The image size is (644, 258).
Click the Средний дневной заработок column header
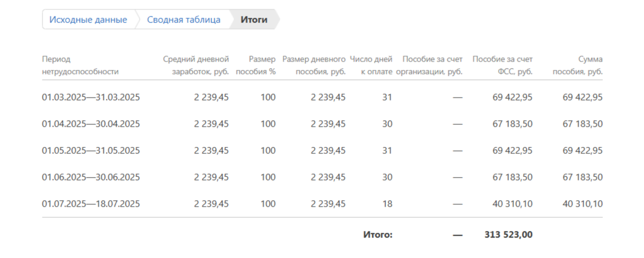pyautogui.click(x=196, y=65)
